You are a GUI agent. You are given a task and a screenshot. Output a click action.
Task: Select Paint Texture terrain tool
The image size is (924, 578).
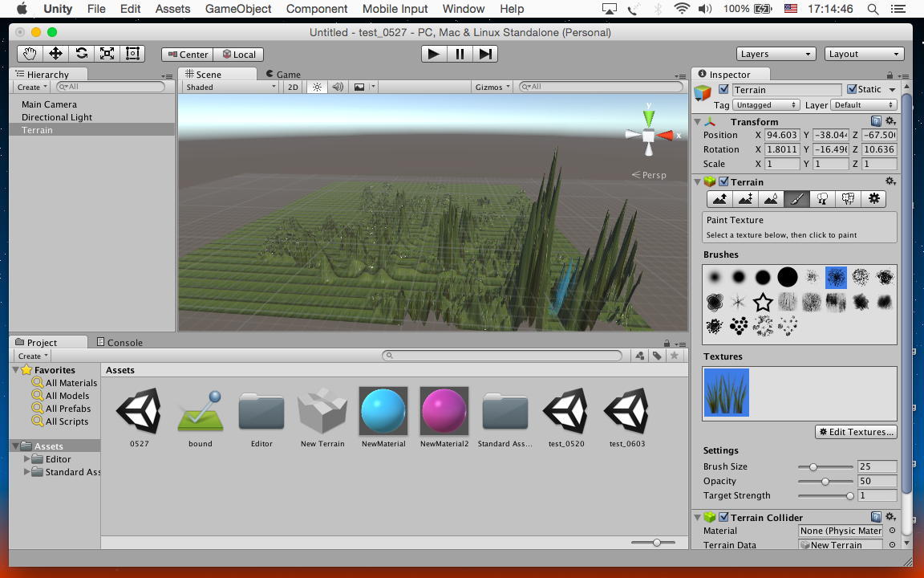point(796,199)
